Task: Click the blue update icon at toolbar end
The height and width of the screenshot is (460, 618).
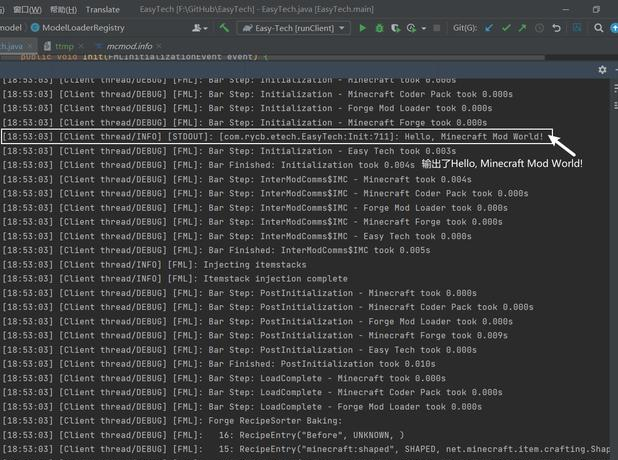Action: (614, 28)
